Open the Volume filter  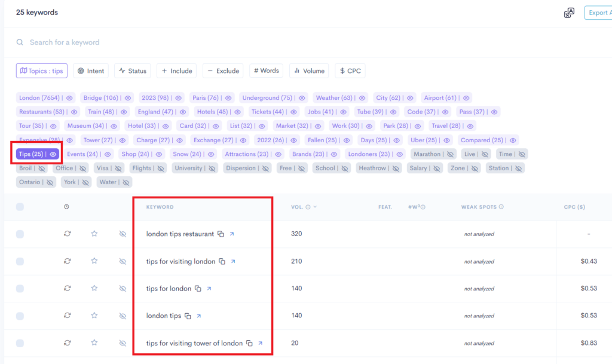[x=308, y=70]
